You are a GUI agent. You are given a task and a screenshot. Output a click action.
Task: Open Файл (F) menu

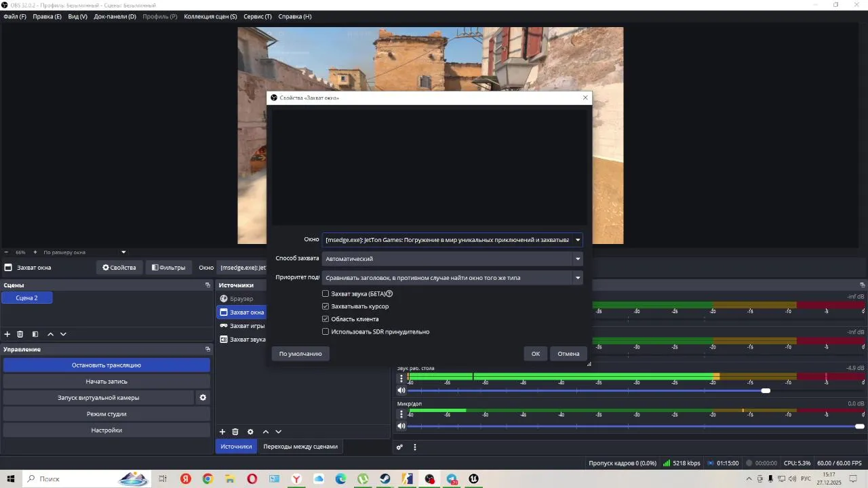coord(15,16)
